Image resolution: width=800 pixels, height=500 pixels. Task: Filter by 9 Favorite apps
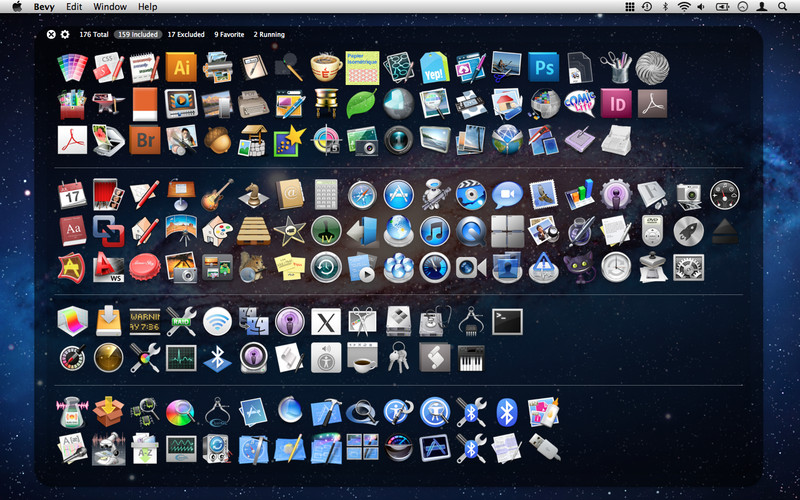click(x=230, y=34)
